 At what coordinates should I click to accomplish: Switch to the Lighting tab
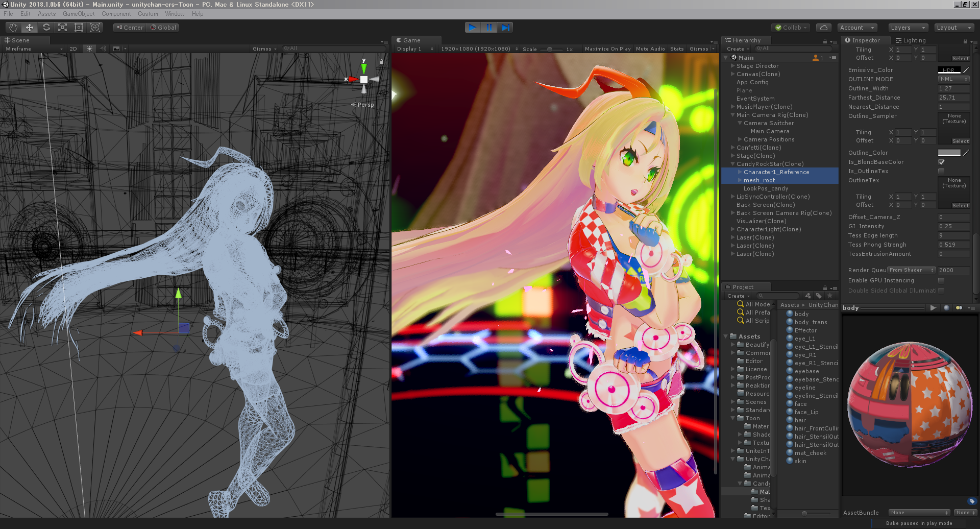tap(910, 40)
